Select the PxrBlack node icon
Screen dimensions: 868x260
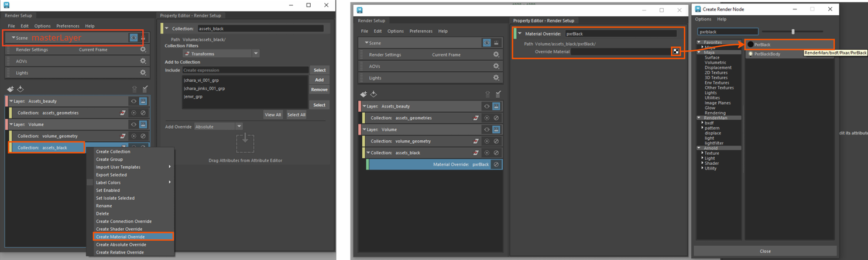tap(750, 44)
